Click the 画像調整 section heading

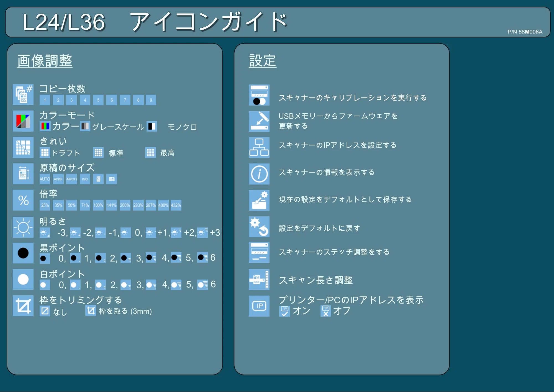click(x=45, y=61)
